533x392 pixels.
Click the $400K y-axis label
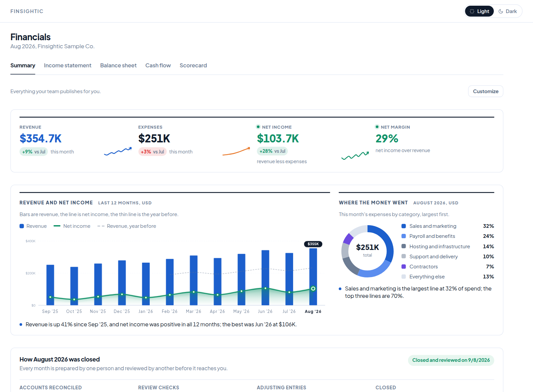(30, 241)
